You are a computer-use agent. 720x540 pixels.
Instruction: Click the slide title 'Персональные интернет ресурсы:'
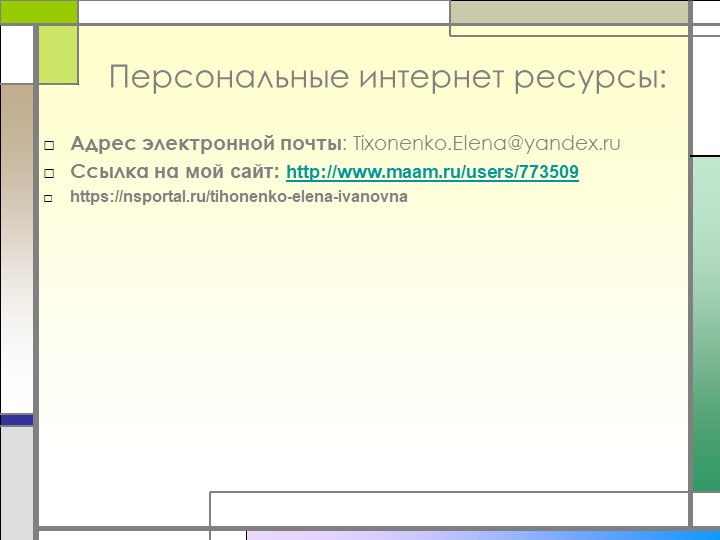pos(388,77)
